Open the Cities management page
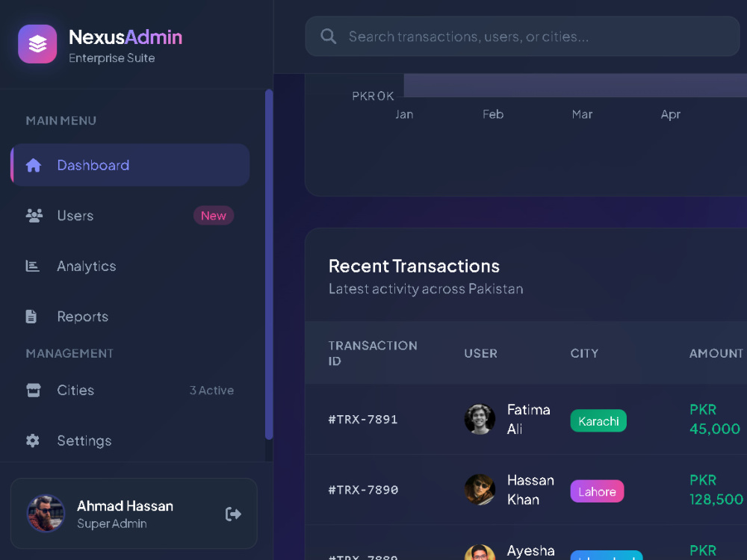 [x=130, y=390]
